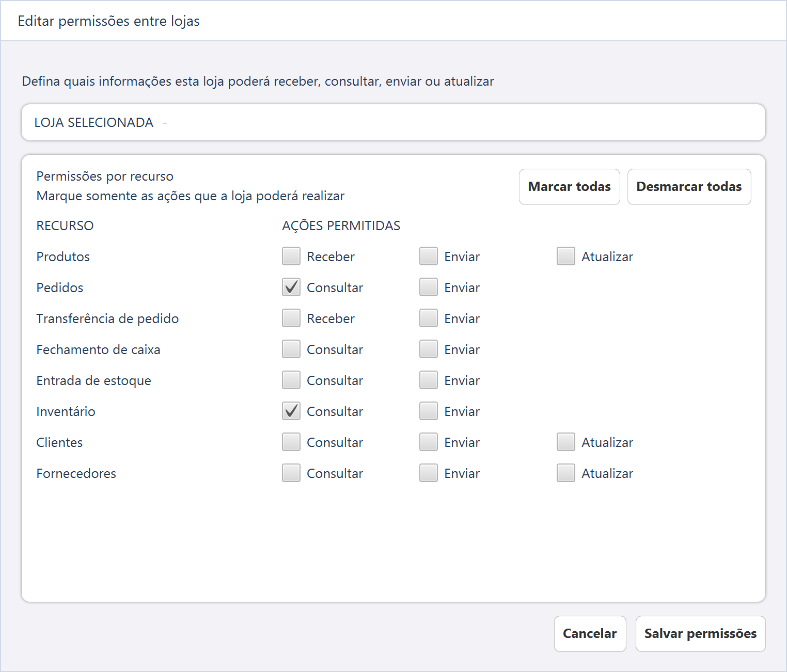The width and height of the screenshot is (787, 672).
Task: Click the Editar permissões entre lojas title
Action: [x=108, y=21]
